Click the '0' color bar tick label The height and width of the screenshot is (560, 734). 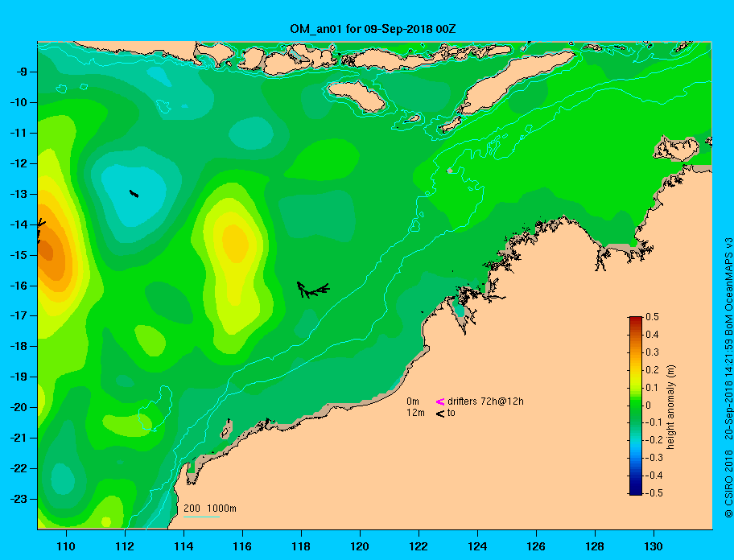coord(649,406)
